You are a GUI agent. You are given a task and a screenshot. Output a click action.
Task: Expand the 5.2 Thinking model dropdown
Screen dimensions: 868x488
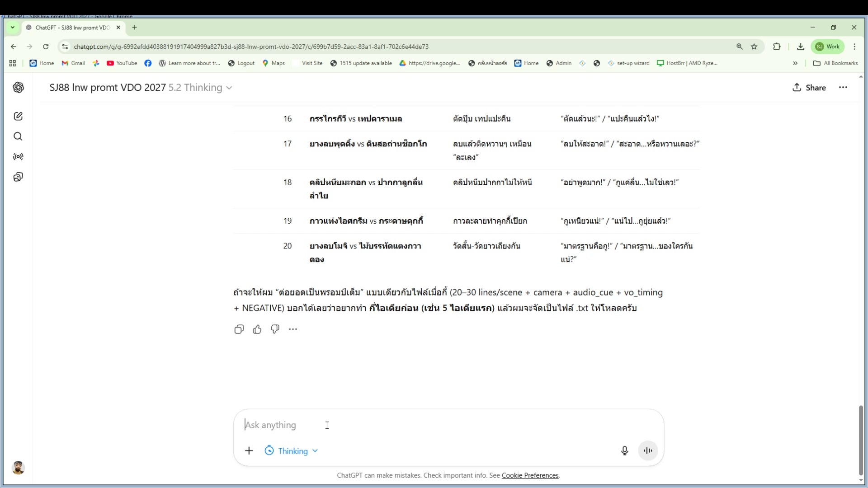tap(201, 88)
